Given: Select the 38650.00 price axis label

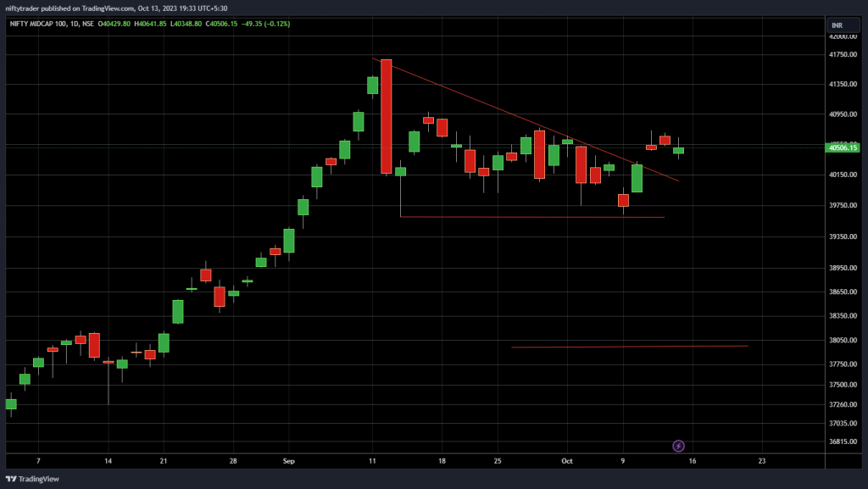Looking at the screenshot, I should point(843,292).
